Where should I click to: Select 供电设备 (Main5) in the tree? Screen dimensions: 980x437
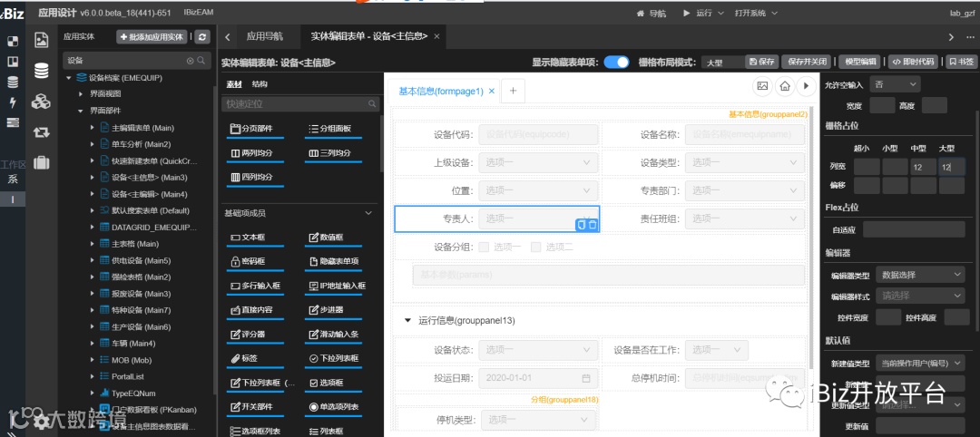(142, 260)
